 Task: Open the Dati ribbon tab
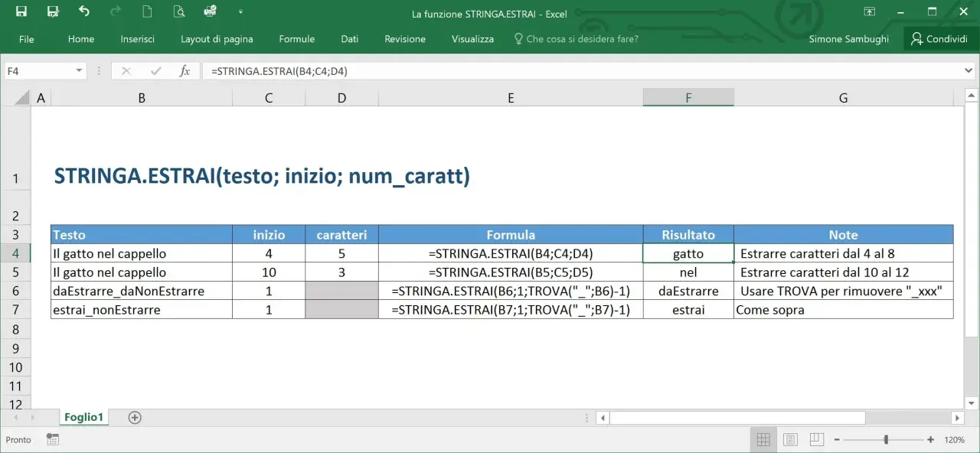350,39
